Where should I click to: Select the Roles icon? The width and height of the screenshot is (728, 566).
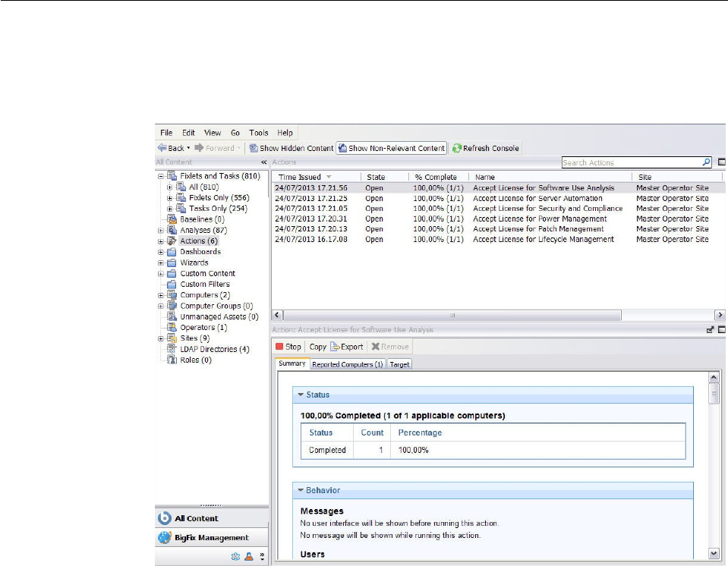coord(172,360)
